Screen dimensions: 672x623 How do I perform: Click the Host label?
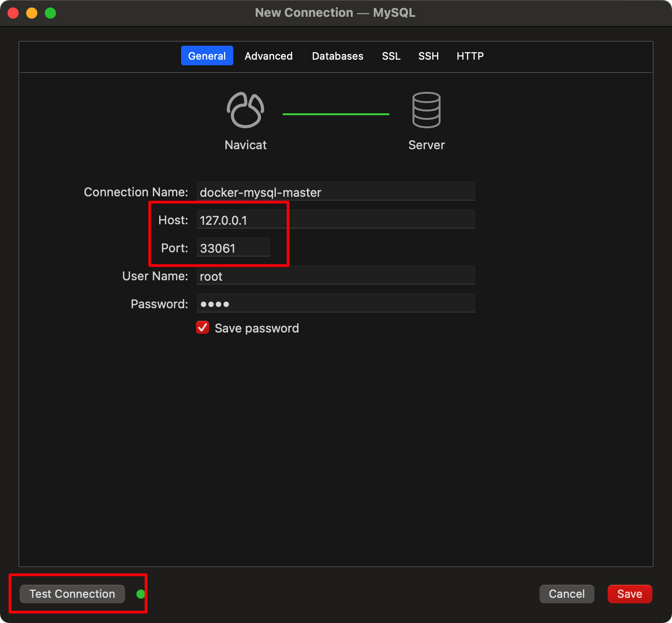(x=173, y=220)
